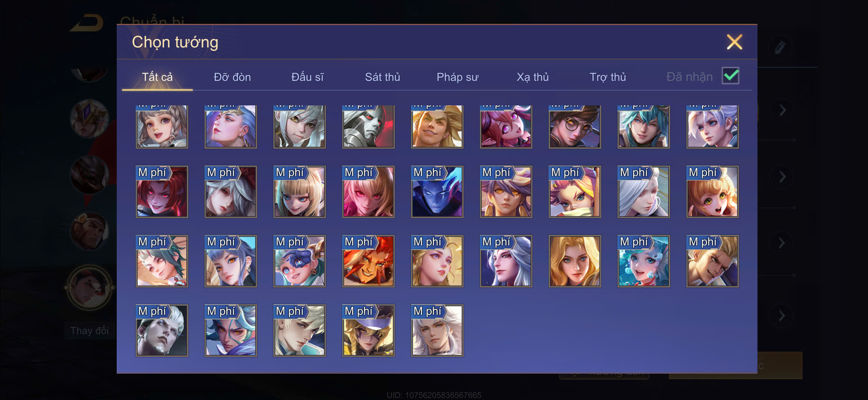Viewport: 868px width, 400px height.
Task: Open the Sát thủ tab
Action: [382, 77]
